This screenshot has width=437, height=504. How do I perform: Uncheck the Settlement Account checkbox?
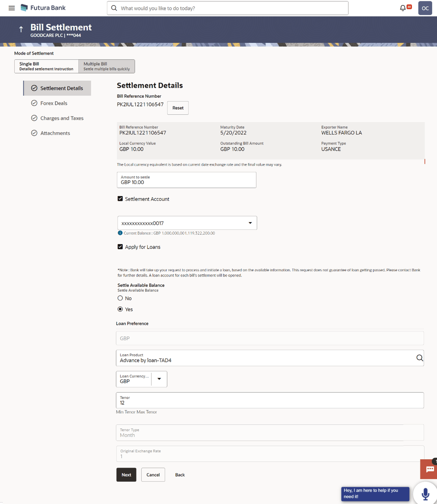pos(120,199)
